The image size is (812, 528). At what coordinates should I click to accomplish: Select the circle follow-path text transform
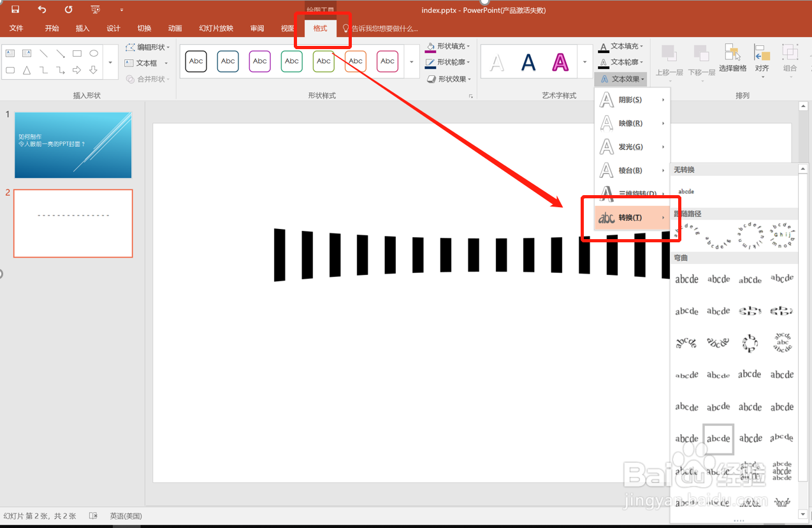pyautogui.click(x=750, y=236)
